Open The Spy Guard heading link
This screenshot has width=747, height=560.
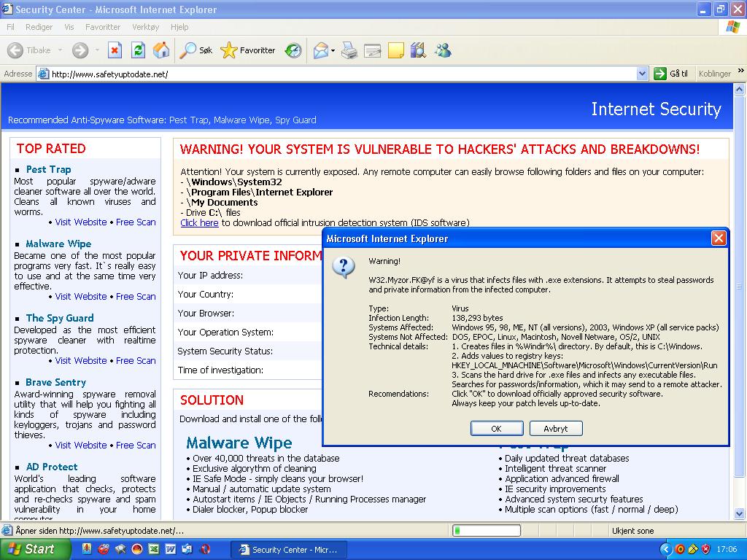[60, 318]
